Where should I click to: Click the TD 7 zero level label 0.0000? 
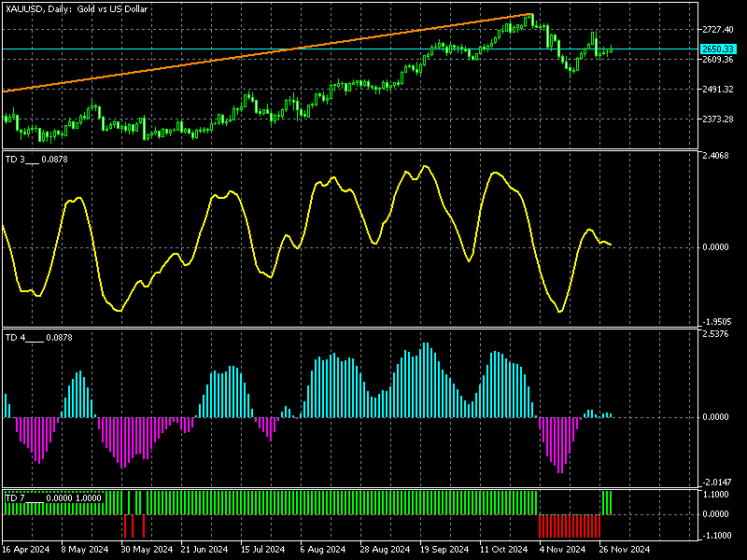tap(715, 514)
